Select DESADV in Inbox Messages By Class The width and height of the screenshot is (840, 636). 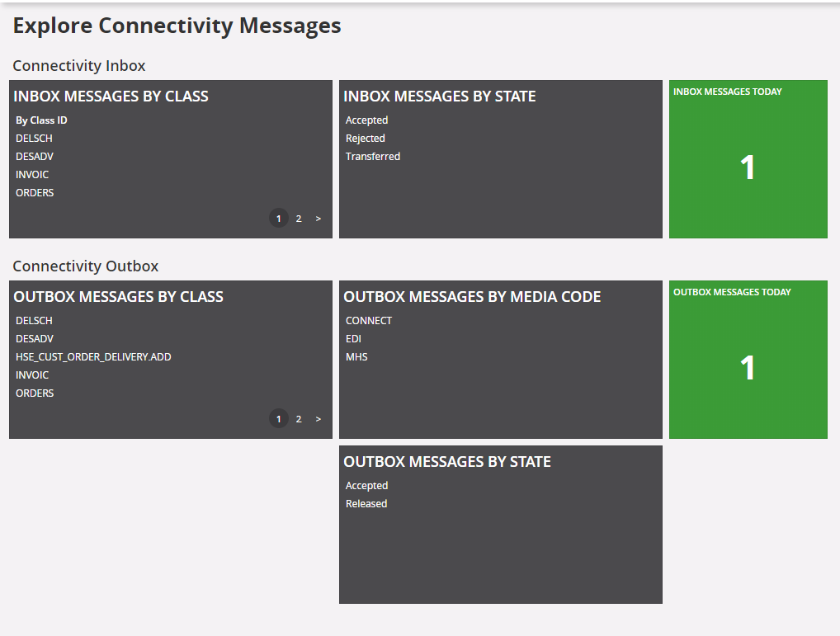point(35,157)
